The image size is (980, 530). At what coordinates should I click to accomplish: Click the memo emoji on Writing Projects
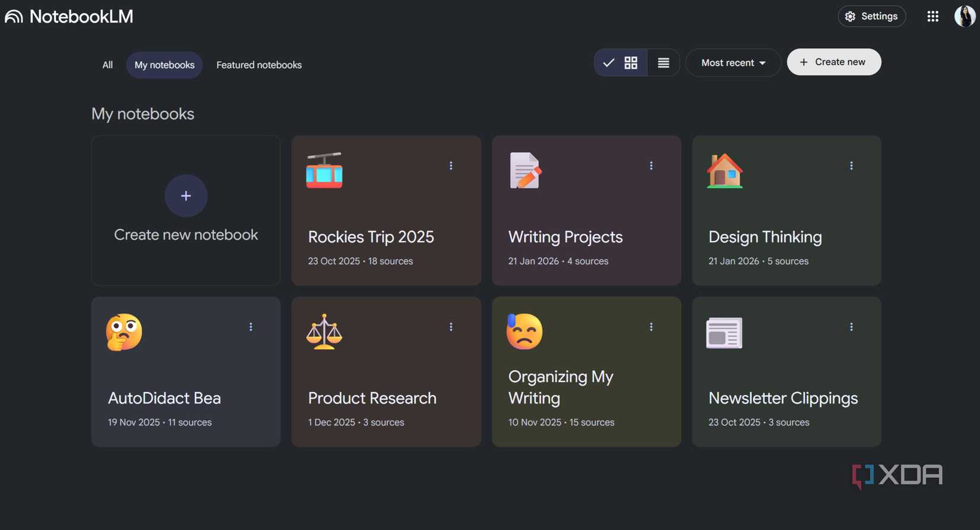point(525,171)
